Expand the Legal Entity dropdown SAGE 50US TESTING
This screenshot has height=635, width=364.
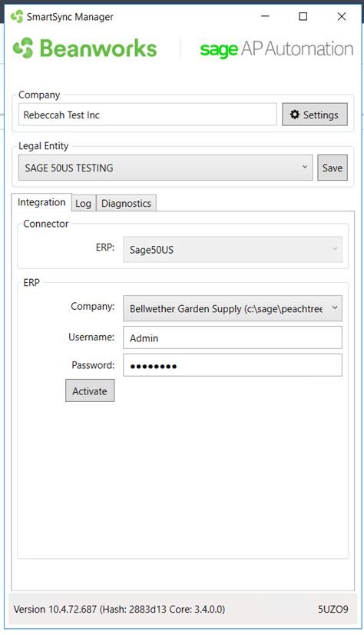point(165,168)
